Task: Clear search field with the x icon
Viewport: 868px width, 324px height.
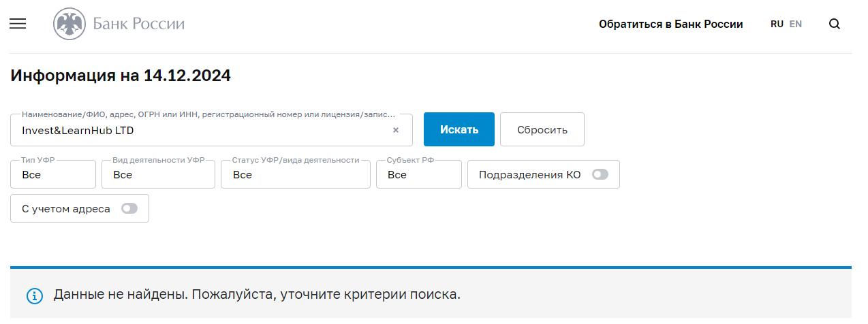Action: 396,130
